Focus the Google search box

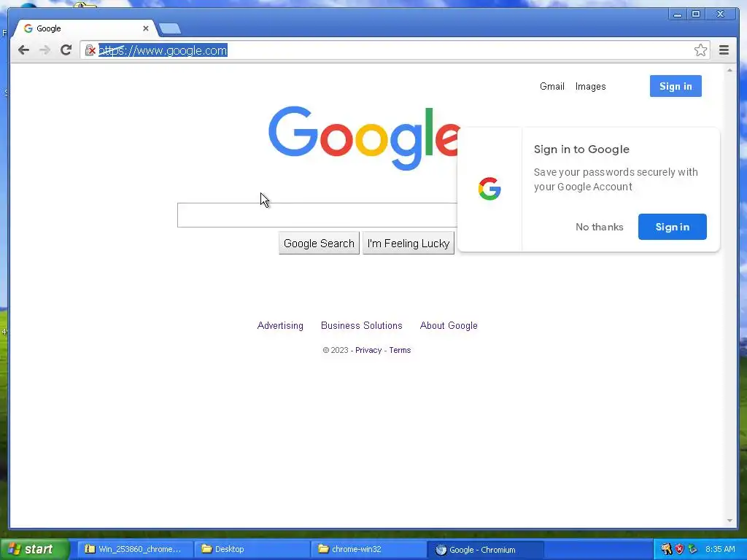317,215
